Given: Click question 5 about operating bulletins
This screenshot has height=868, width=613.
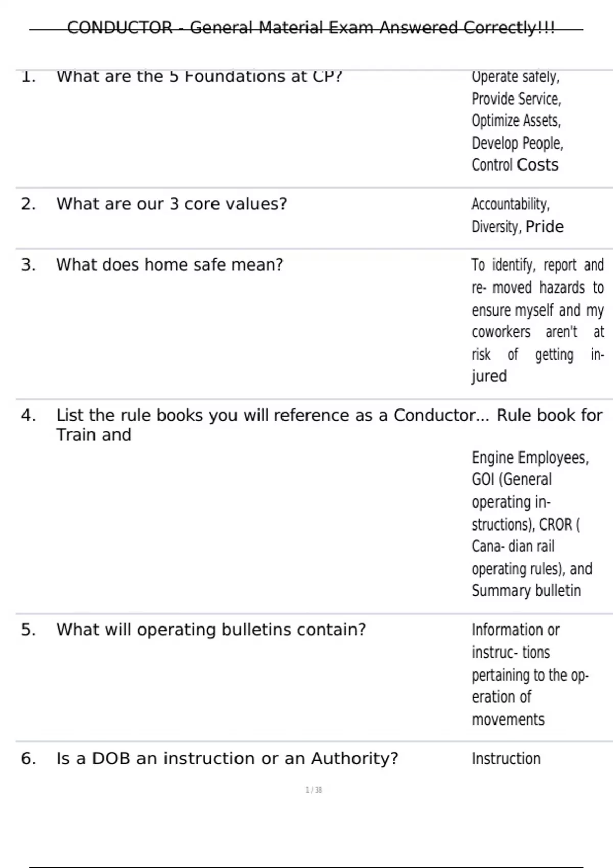Looking at the screenshot, I should (x=211, y=630).
